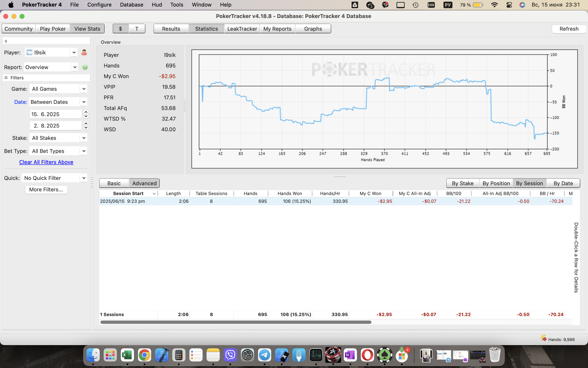The width and height of the screenshot is (588, 368).
Task: Open Trash in the Dock
Action: pyautogui.click(x=495, y=355)
